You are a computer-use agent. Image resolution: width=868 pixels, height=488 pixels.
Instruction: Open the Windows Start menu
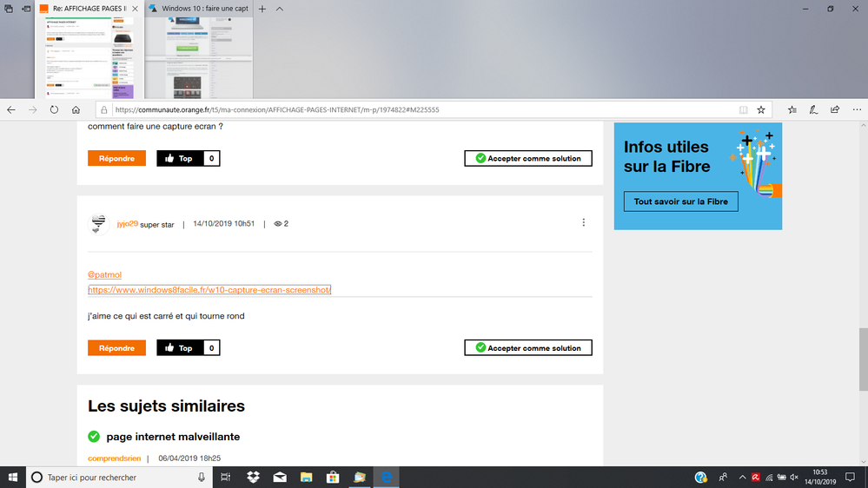(x=13, y=477)
